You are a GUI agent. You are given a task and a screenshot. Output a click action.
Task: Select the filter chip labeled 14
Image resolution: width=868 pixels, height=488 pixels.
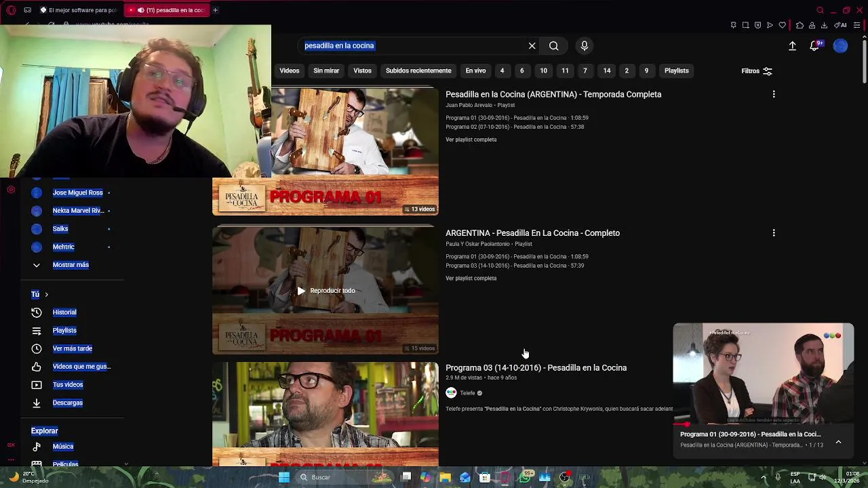point(607,70)
